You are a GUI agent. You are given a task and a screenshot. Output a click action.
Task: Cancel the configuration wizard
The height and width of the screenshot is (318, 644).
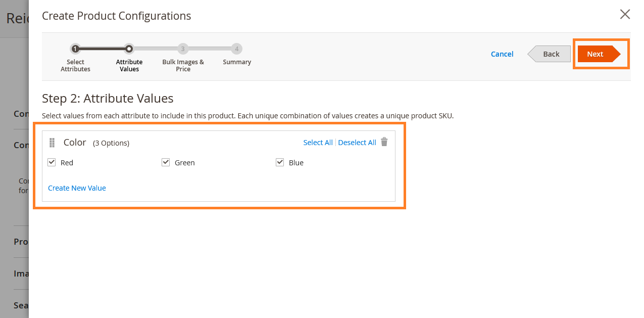502,54
